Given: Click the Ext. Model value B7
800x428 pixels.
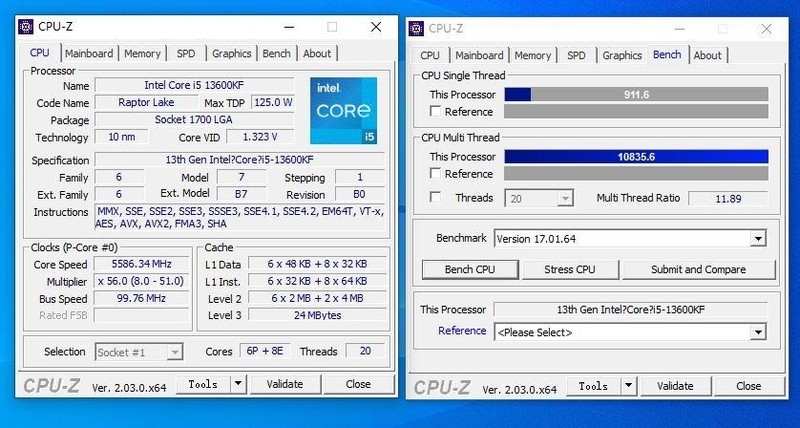Looking at the screenshot, I should (x=241, y=194).
